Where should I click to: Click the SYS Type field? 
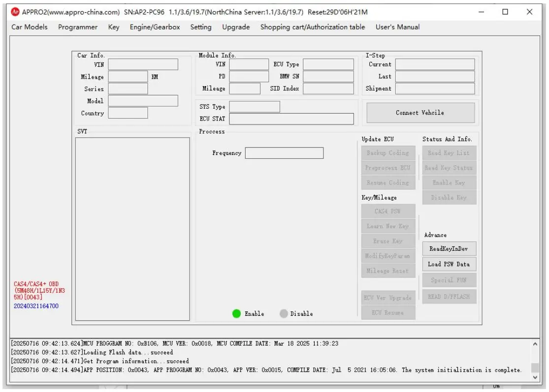tap(255, 107)
